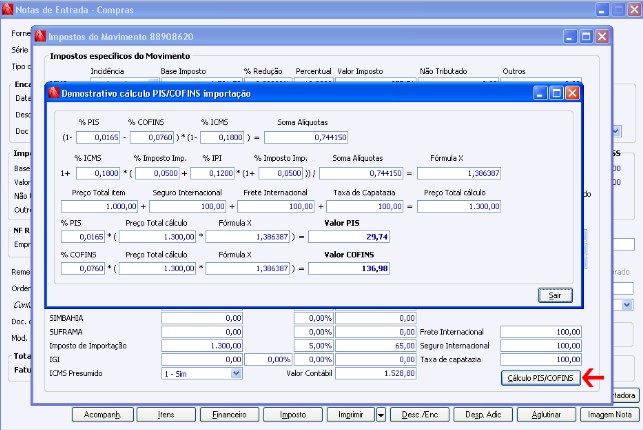The height and width of the screenshot is (430, 643).
Task: Open Imagem Nota
Action: [608, 414]
